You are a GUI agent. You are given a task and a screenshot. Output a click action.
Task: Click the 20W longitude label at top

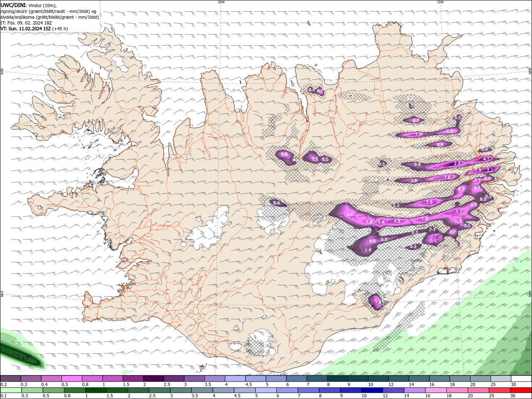click(x=221, y=2)
